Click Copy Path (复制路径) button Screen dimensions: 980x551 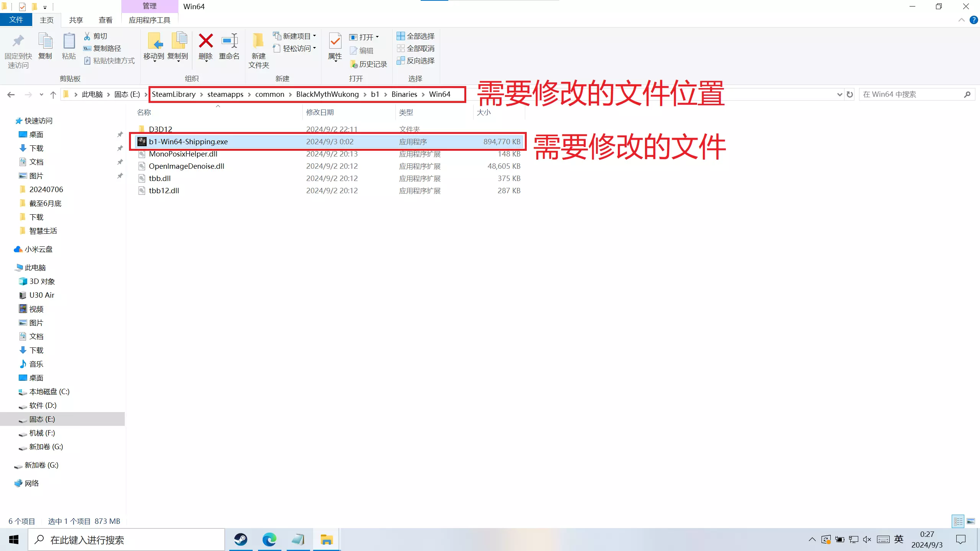point(102,48)
